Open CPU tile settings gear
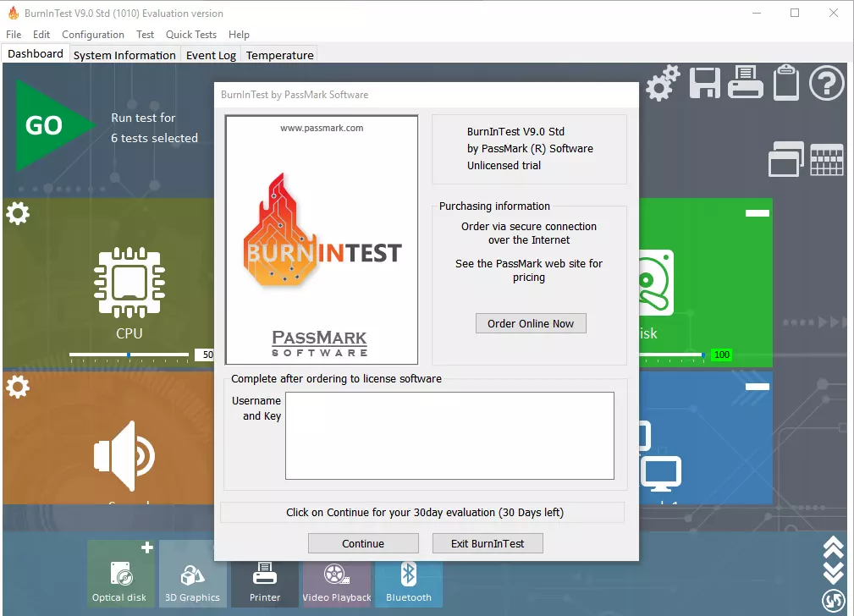This screenshot has width=854, height=616. click(x=18, y=214)
